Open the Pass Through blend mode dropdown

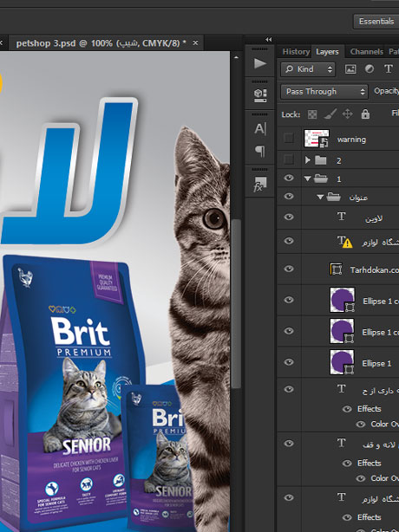(x=324, y=92)
